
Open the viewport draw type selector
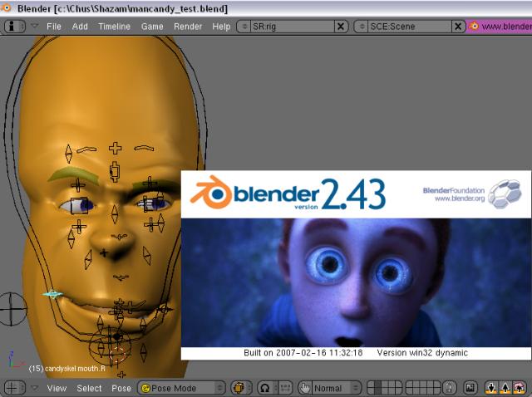[240, 388]
